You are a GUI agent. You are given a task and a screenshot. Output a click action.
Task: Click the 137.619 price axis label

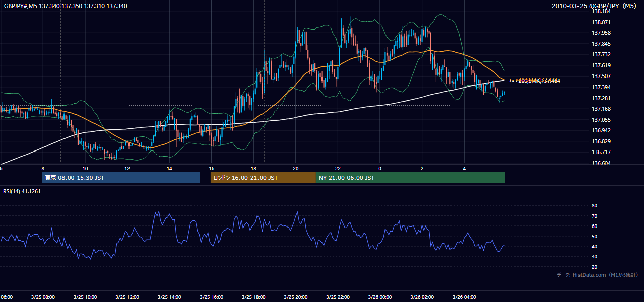tap(601, 65)
